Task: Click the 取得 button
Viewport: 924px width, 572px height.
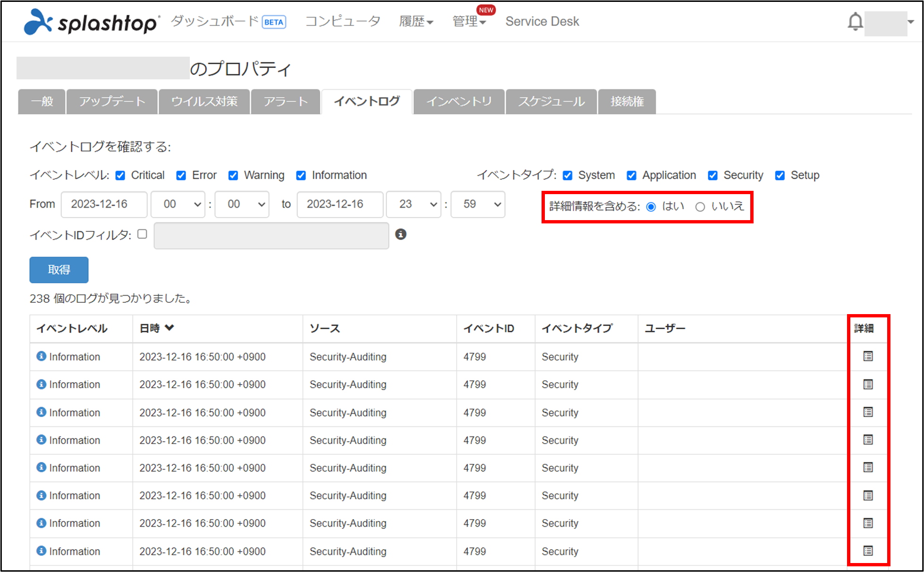Action: point(59,270)
